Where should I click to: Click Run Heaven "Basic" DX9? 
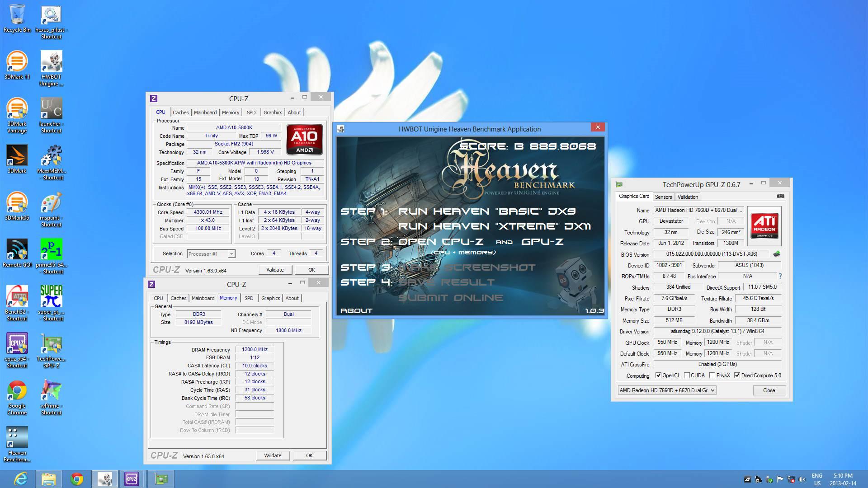click(x=486, y=211)
